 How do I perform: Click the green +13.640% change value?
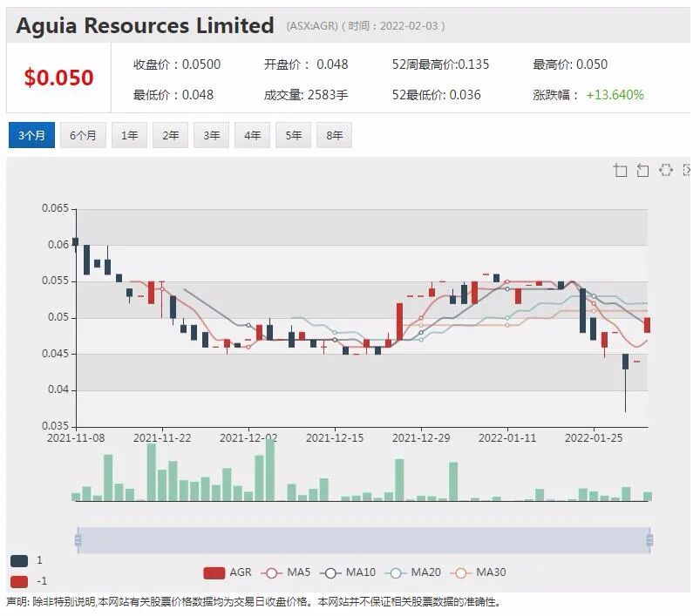[615, 95]
